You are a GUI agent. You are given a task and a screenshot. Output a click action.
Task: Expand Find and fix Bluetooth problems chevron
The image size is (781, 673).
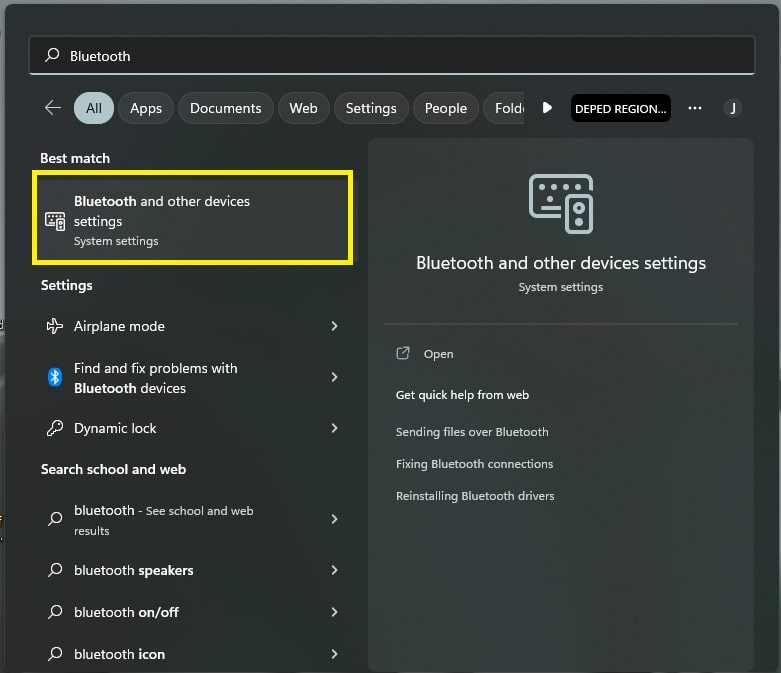pos(334,377)
